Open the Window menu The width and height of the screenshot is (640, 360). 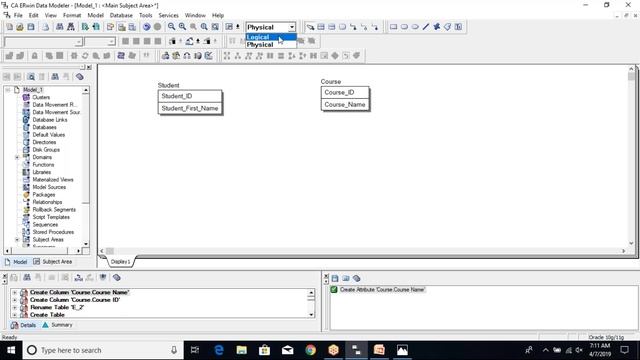pyautogui.click(x=195, y=15)
